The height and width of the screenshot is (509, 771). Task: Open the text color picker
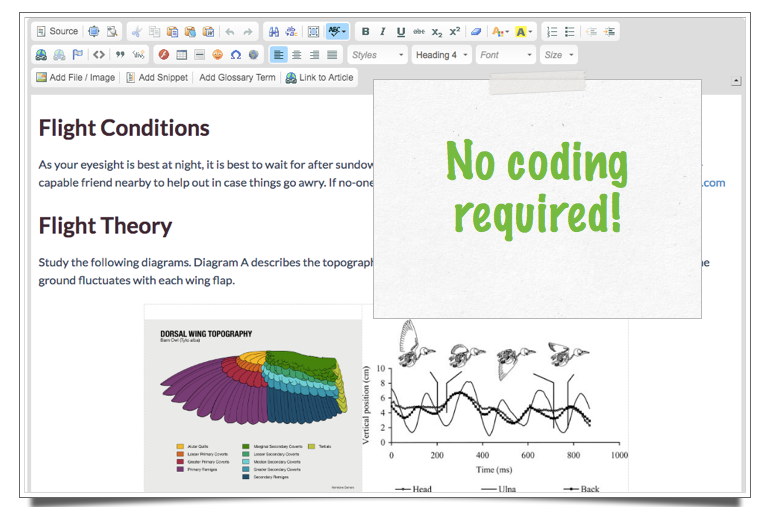coord(500,32)
